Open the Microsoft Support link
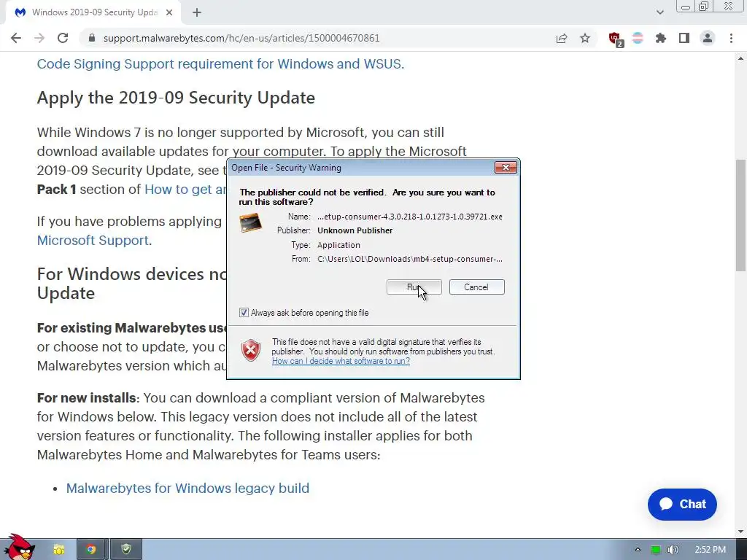 [x=93, y=241]
